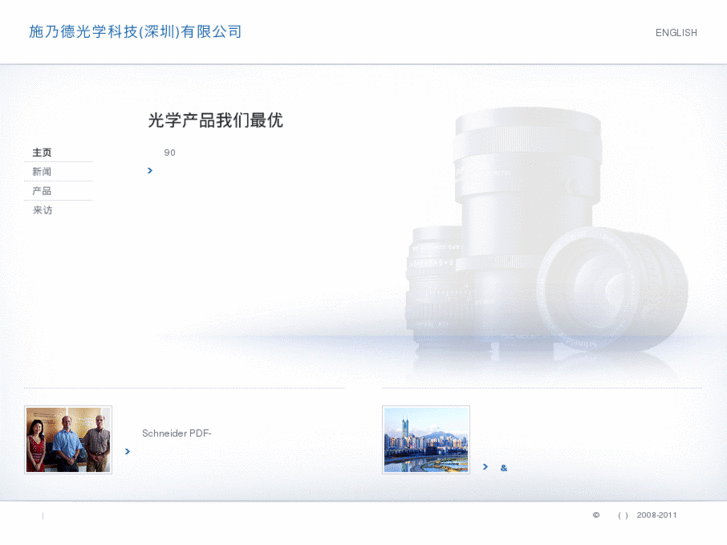Open the 来访 navigation item

click(x=42, y=210)
